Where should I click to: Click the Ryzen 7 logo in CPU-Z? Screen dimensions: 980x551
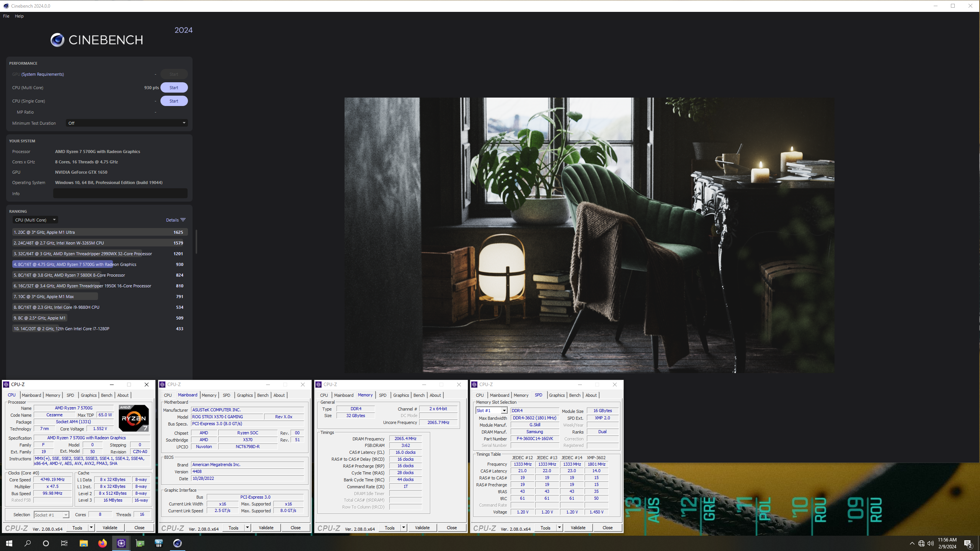(134, 418)
